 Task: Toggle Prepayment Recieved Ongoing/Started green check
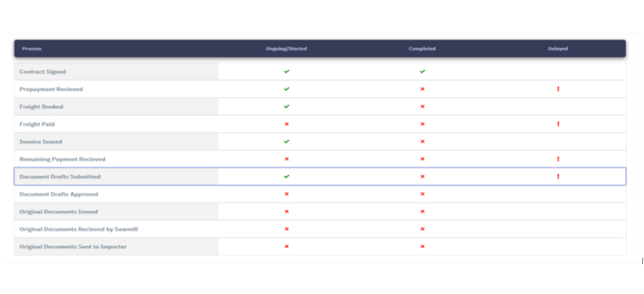point(286,89)
